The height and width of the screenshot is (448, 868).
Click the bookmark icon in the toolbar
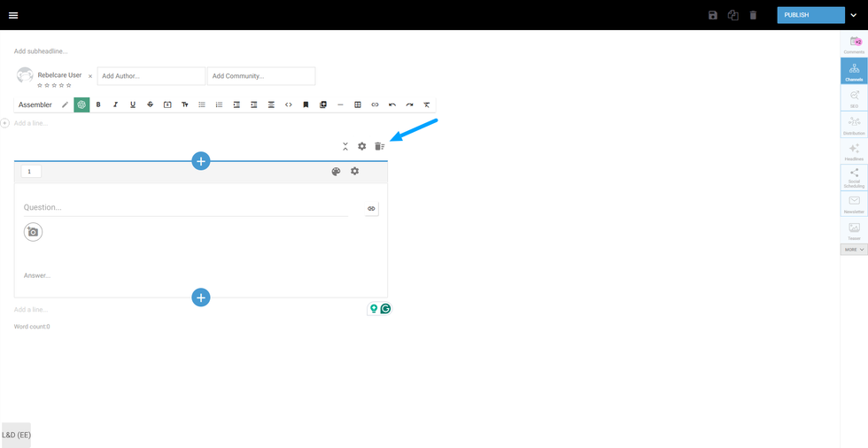306,104
